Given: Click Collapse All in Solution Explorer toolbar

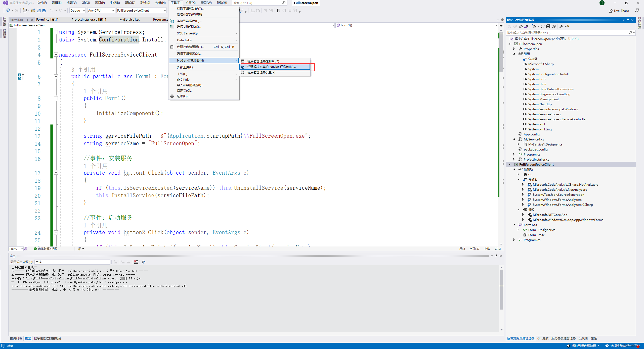Looking at the screenshot, I should point(548,26).
